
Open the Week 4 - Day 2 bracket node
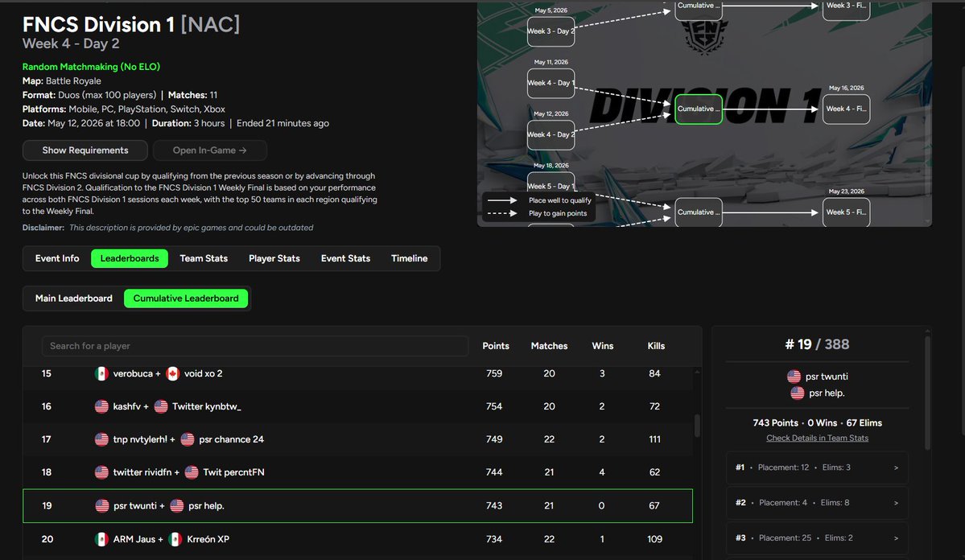click(x=551, y=134)
